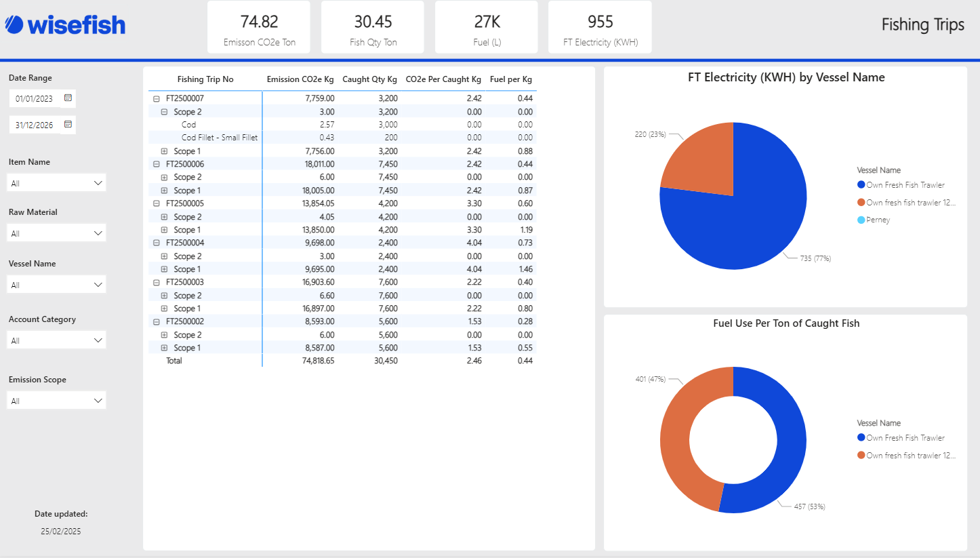980x558 pixels.
Task: Click the 01/01/2023 start date field
Action: 35,99
